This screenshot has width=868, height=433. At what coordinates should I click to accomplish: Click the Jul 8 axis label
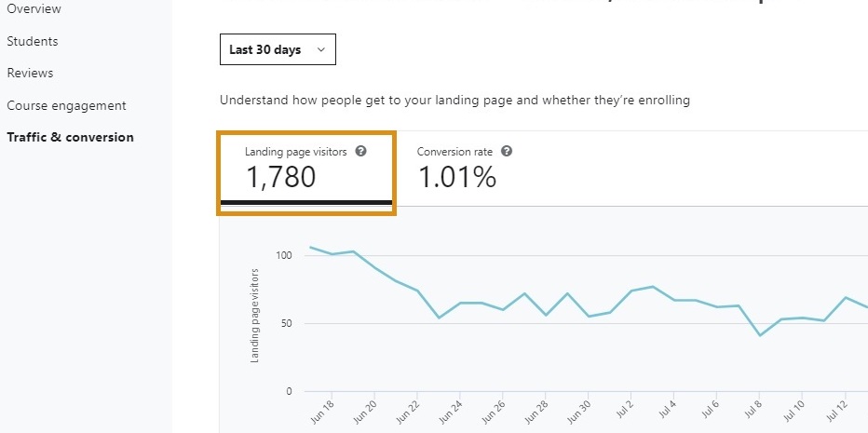(x=752, y=411)
